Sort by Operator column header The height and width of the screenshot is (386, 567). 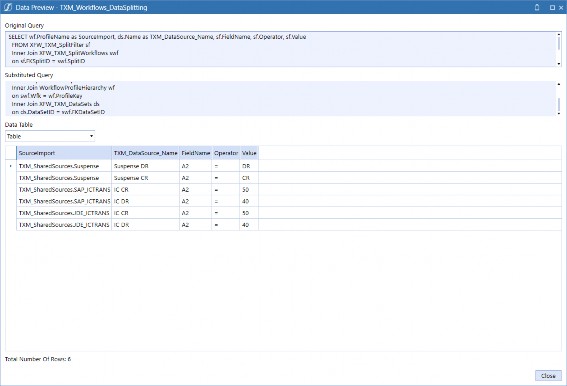pyautogui.click(x=226, y=153)
